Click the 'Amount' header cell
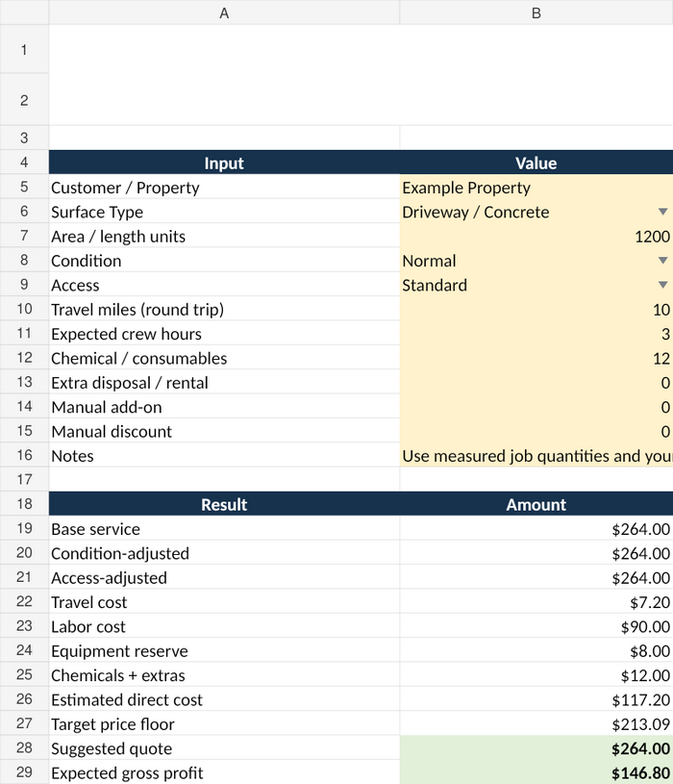Image resolution: width=673 pixels, height=784 pixels. pos(536,504)
